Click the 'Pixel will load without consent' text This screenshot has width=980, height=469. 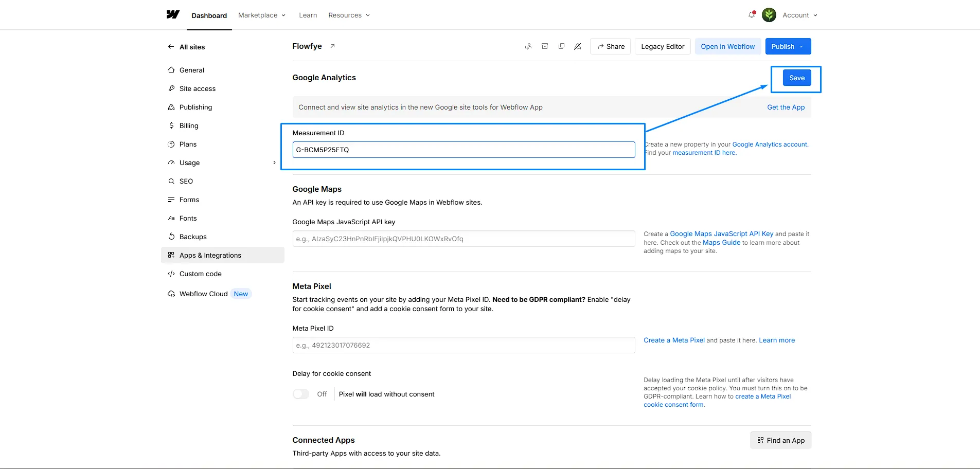pos(386,394)
